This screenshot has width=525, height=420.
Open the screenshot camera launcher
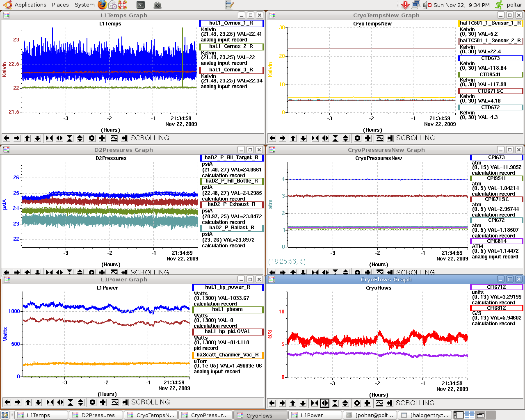[157, 5]
